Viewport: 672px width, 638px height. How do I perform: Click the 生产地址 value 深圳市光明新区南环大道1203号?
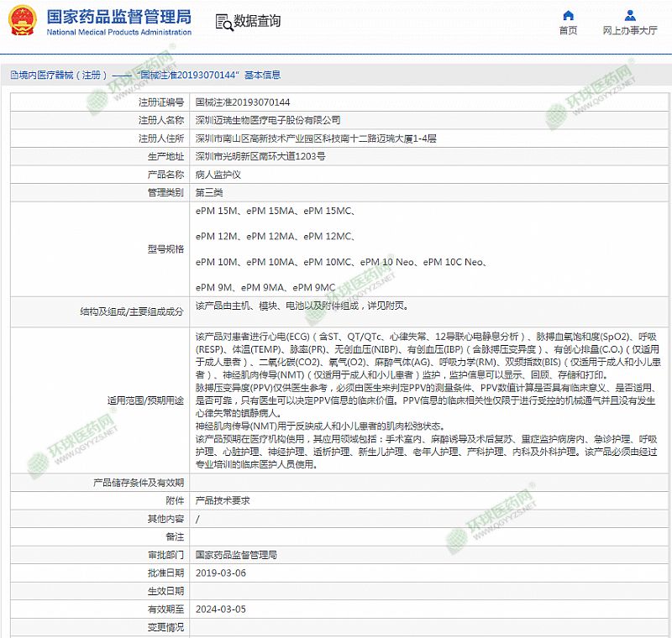coord(260,157)
